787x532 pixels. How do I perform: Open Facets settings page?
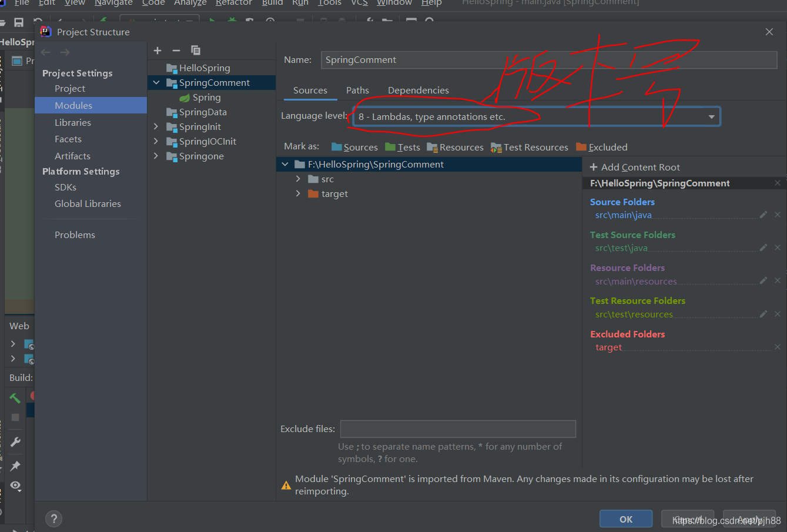click(x=68, y=139)
